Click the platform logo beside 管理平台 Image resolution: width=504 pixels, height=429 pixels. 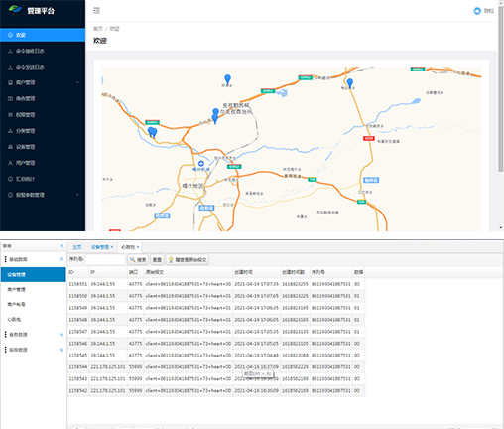[x=15, y=10]
